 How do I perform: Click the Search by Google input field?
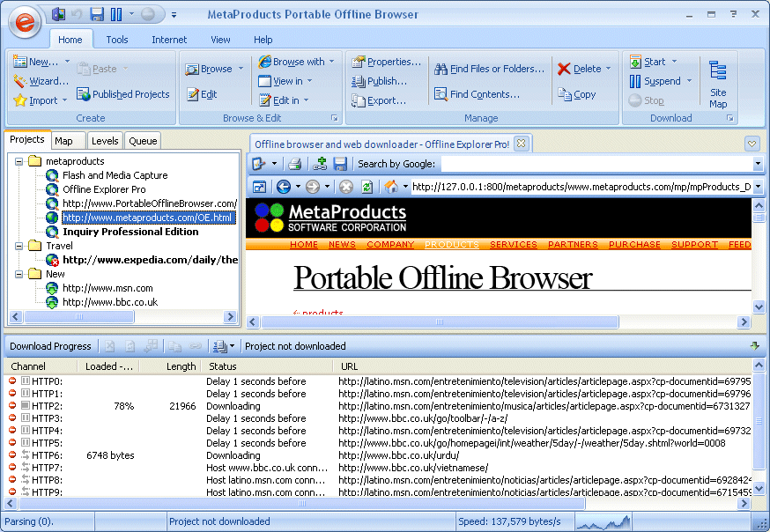coord(596,164)
